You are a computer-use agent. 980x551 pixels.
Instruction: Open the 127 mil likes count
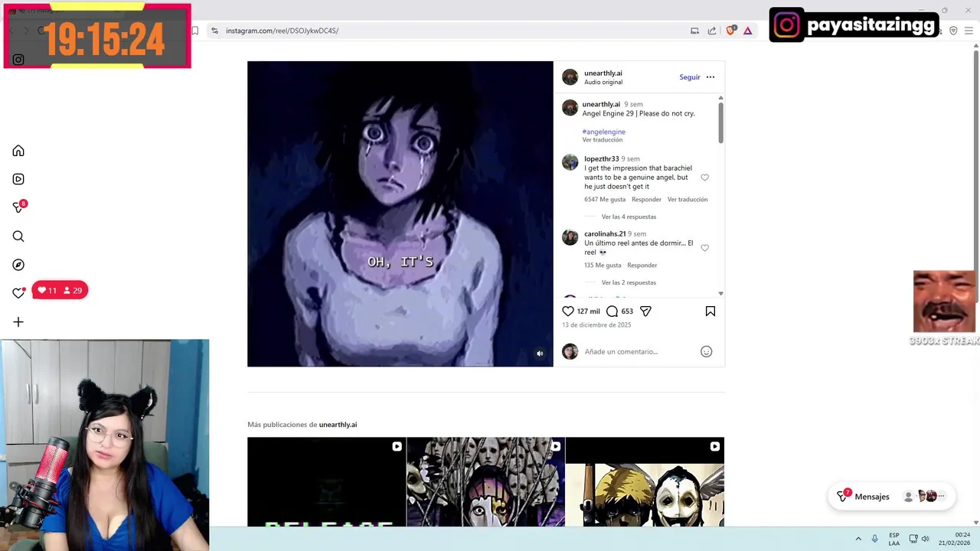[589, 311]
